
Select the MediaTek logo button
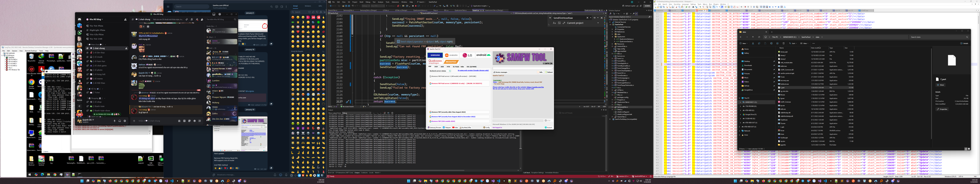click(x=451, y=62)
